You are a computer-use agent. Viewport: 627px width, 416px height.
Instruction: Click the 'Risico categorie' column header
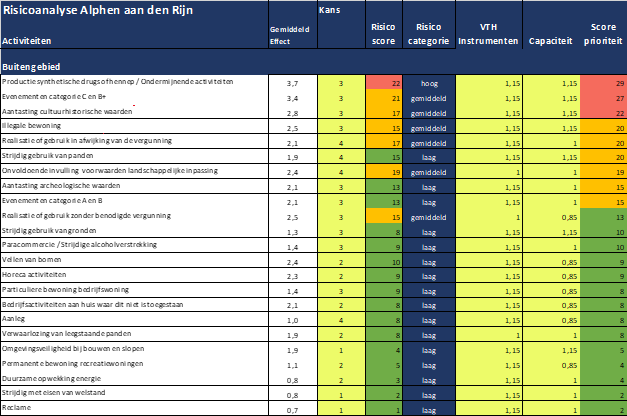tap(427, 37)
